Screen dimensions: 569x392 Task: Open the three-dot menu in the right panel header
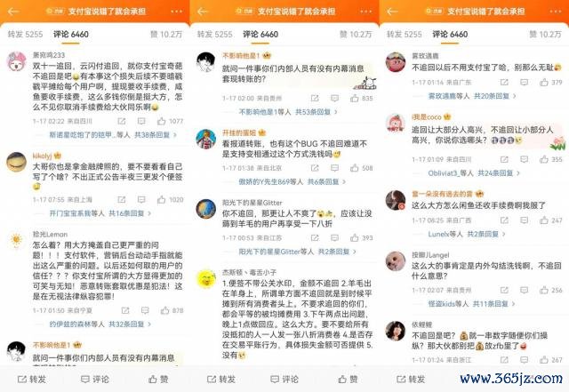[556, 12]
